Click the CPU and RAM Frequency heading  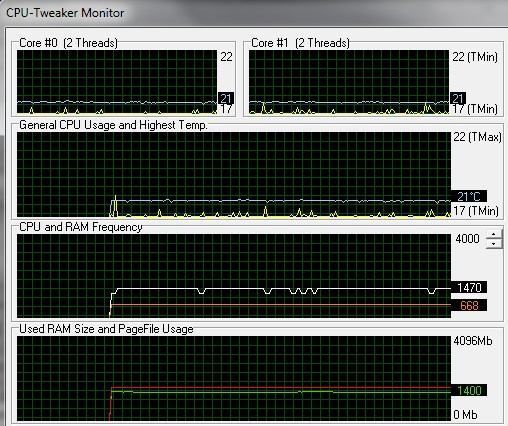81,227
